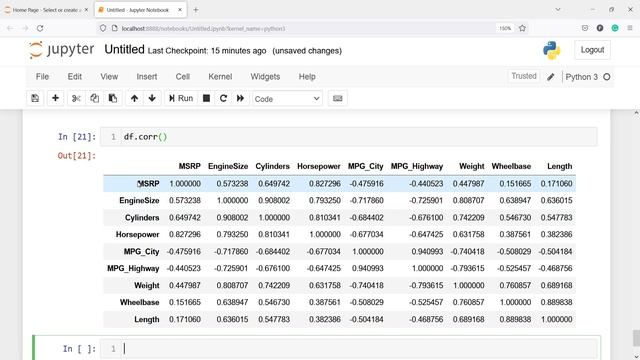640x360 pixels.
Task: Open the command palette keyboard icon
Action: click(338, 98)
